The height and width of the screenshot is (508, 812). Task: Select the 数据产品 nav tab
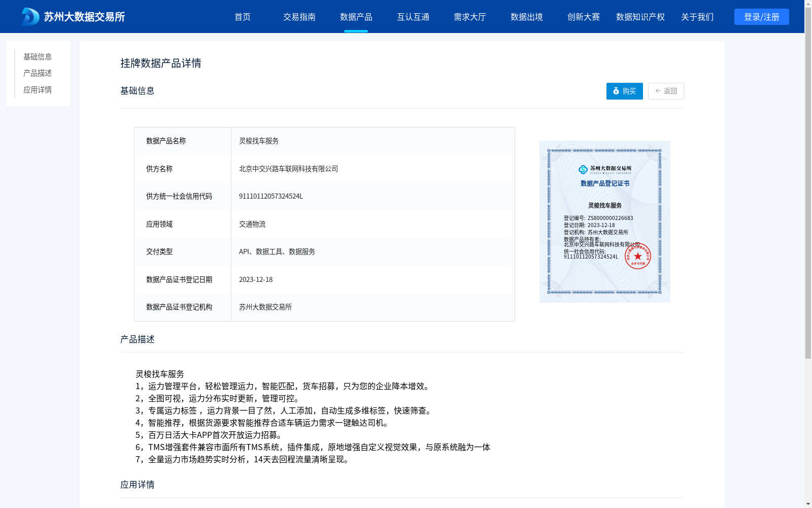click(356, 17)
